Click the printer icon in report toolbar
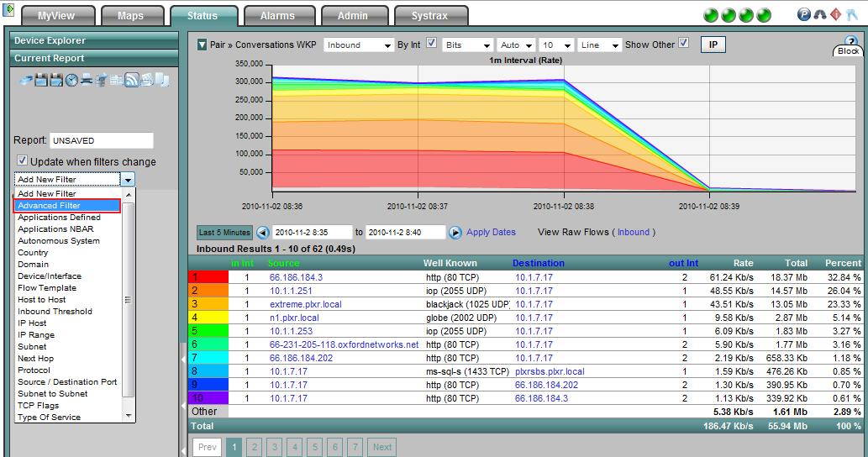This screenshot has width=868, height=457. (x=87, y=81)
